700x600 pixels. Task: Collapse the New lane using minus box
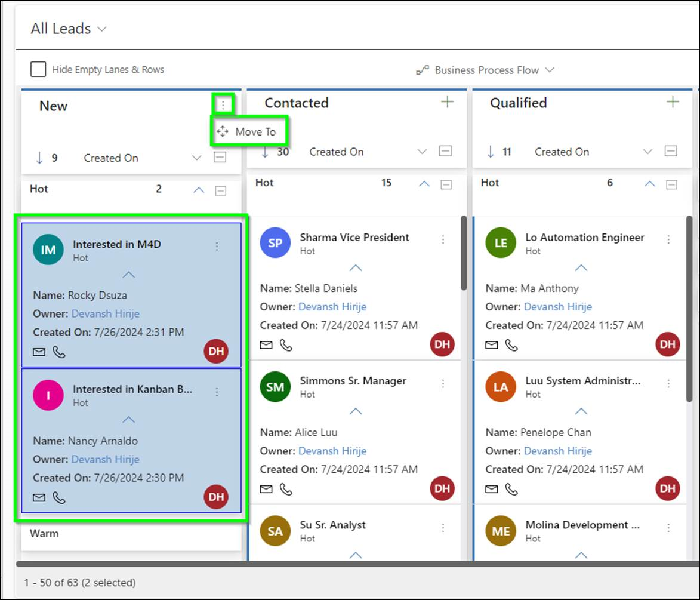(220, 158)
